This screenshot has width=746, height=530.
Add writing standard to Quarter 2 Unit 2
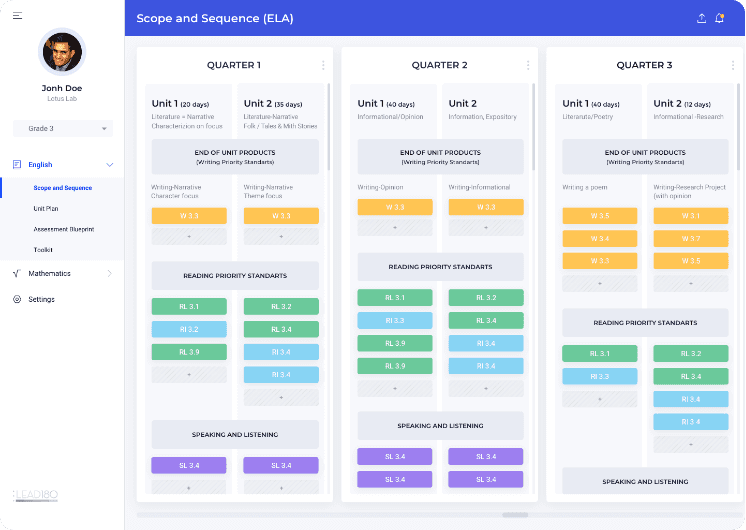(486, 227)
